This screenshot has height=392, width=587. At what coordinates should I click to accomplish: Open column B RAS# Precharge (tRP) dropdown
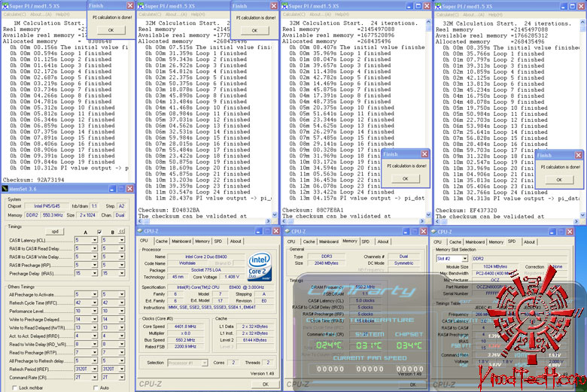[x=122, y=265]
